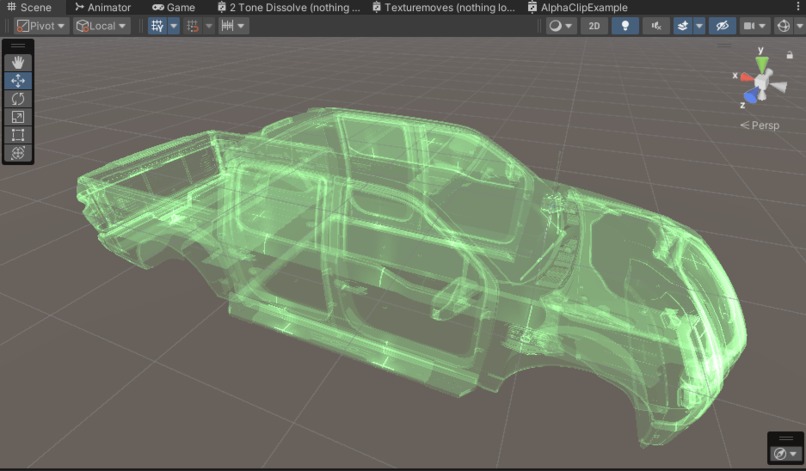Select the Hand (view) tool

18,62
